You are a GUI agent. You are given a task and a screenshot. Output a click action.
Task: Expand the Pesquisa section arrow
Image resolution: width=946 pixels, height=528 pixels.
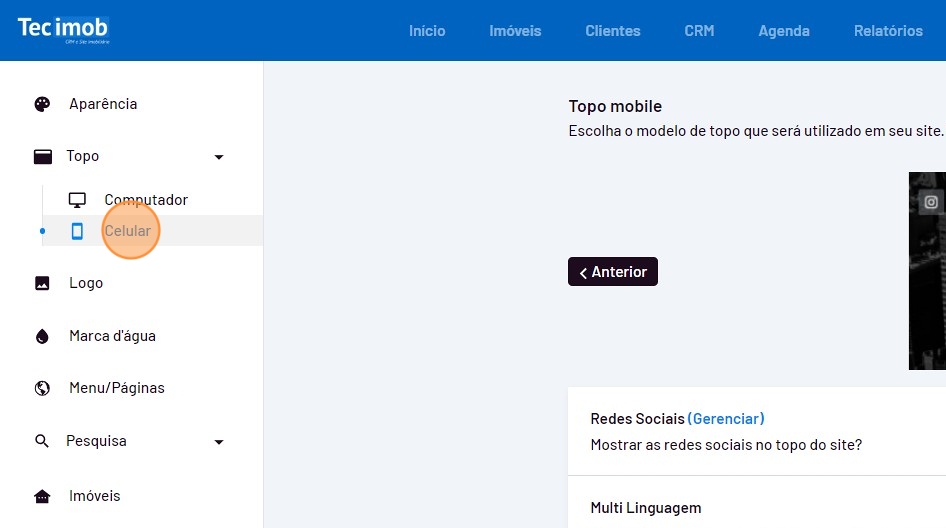point(219,442)
